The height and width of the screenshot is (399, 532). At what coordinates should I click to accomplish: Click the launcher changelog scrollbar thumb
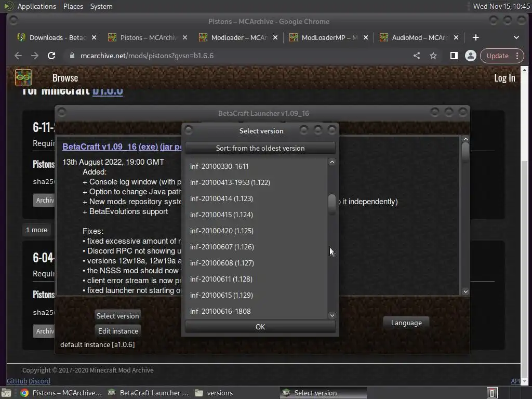465,152
